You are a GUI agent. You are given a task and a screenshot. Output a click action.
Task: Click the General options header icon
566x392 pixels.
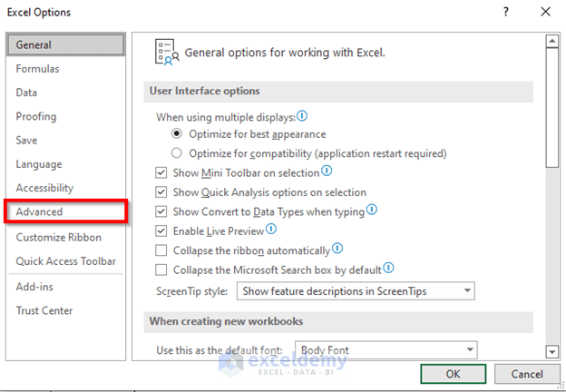[164, 51]
